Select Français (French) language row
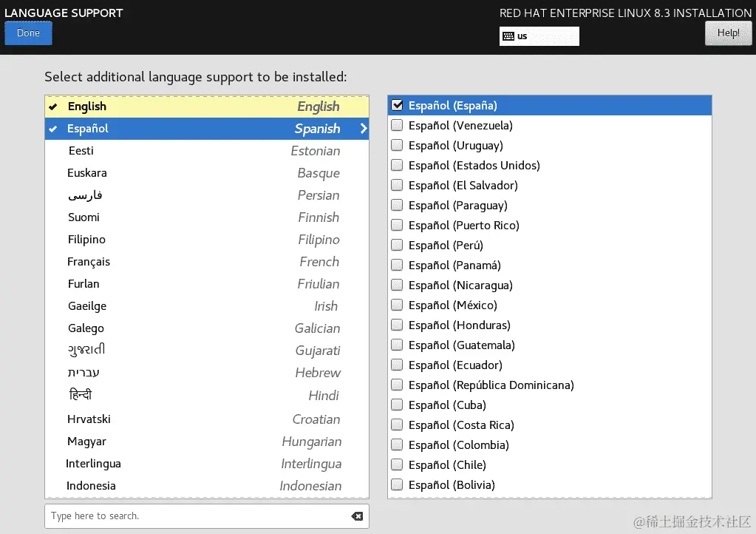 coord(207,262)
